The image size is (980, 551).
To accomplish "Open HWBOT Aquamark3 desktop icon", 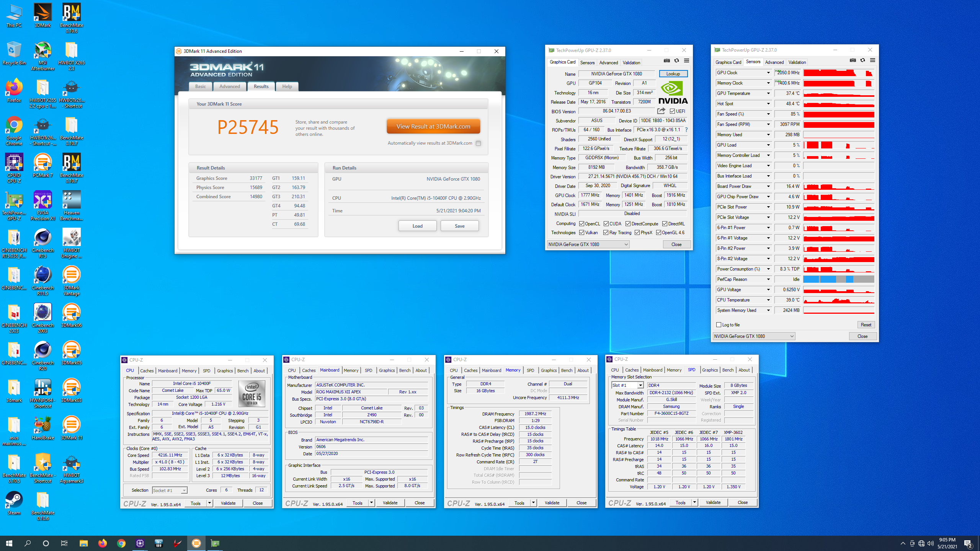I will point(72,468).
